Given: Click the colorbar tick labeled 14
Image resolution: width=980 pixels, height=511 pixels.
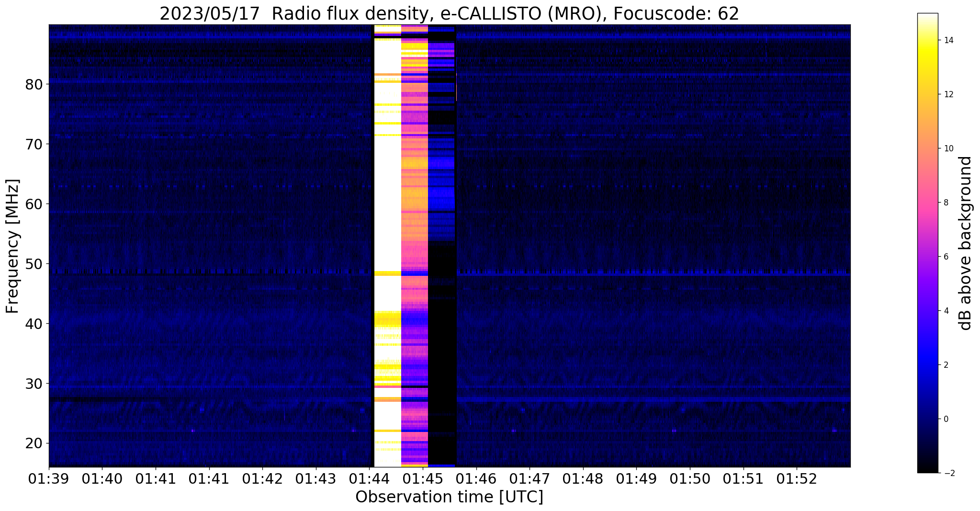Looking at the screenshot, I should pos(947,40).
